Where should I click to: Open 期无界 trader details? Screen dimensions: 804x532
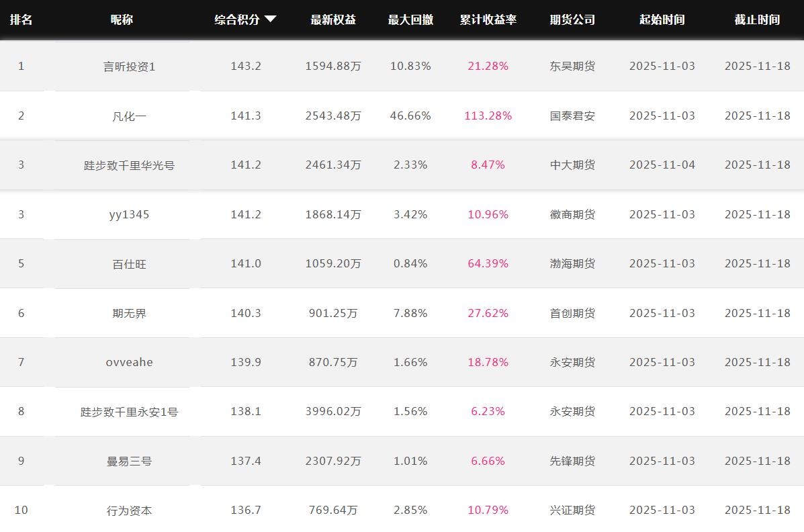pyautogui.click(x=129, y=313)
